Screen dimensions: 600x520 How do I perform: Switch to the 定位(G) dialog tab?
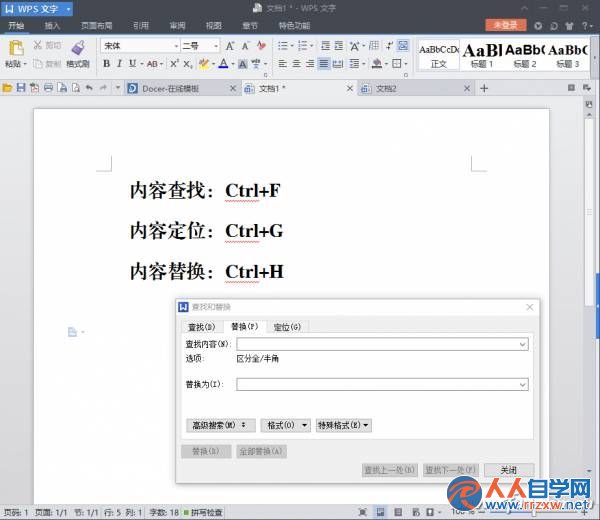[x=287, y=327]
